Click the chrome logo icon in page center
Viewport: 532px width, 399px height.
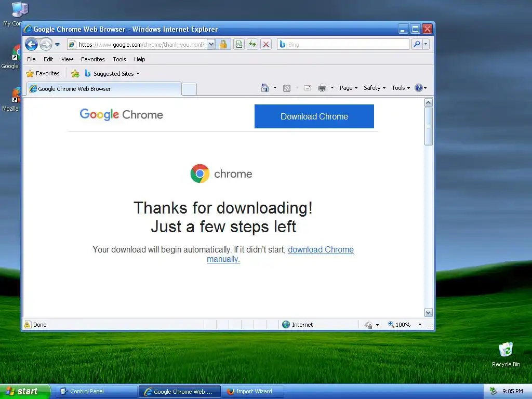click(200, 174)
